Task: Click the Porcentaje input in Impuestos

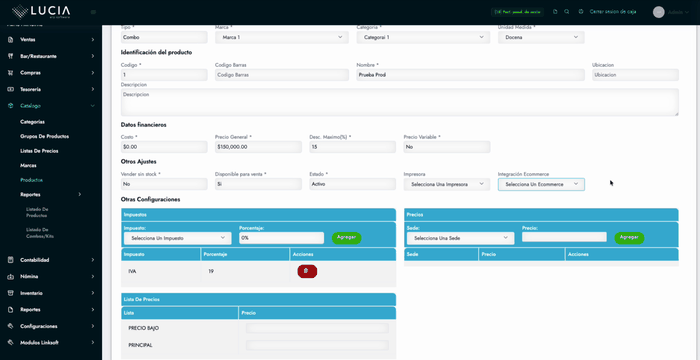Action: pyautogui.click(x=281, y=238)
